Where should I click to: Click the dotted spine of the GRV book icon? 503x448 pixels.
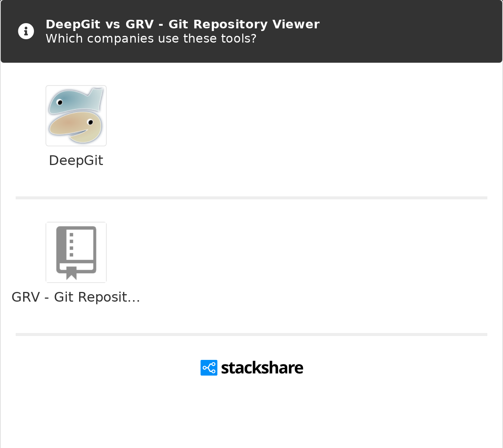71,245
